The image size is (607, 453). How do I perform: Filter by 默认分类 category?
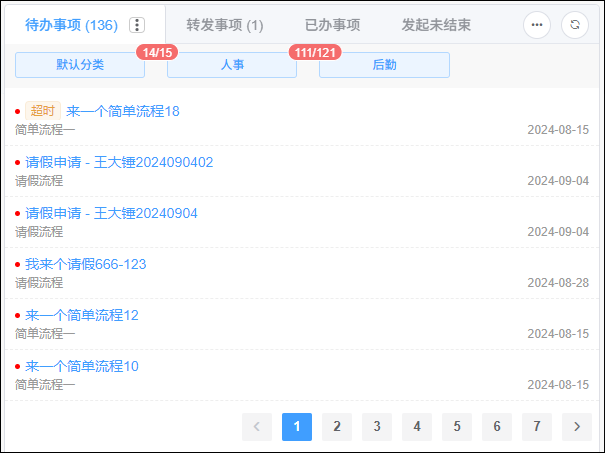[80, 65]
